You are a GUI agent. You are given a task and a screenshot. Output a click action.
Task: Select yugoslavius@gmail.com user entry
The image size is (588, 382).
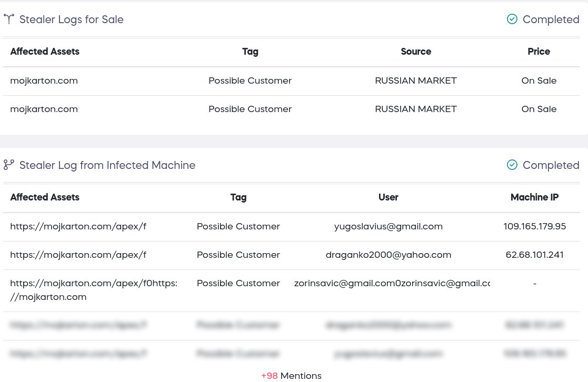pos(388,226)
